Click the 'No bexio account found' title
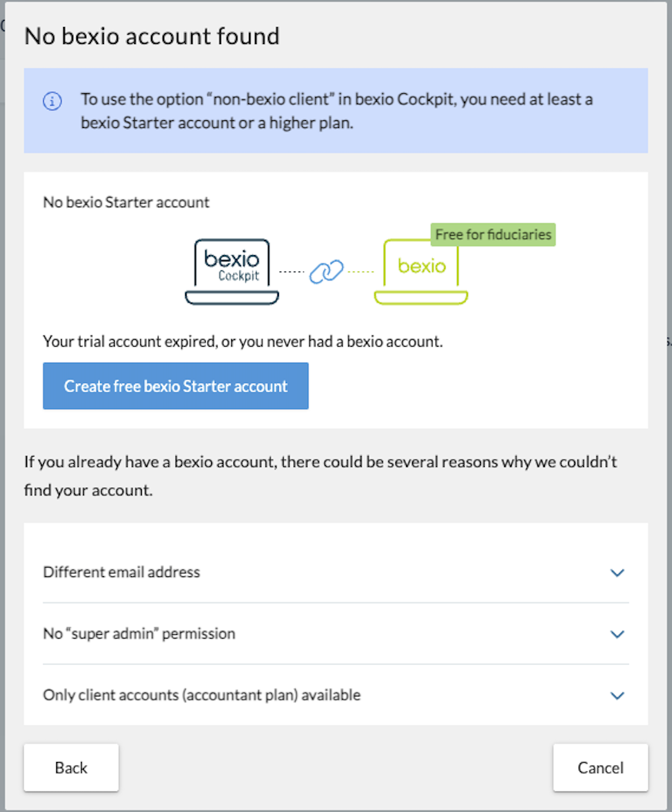This screenshot has height=812, width=672. coord(151,36)
